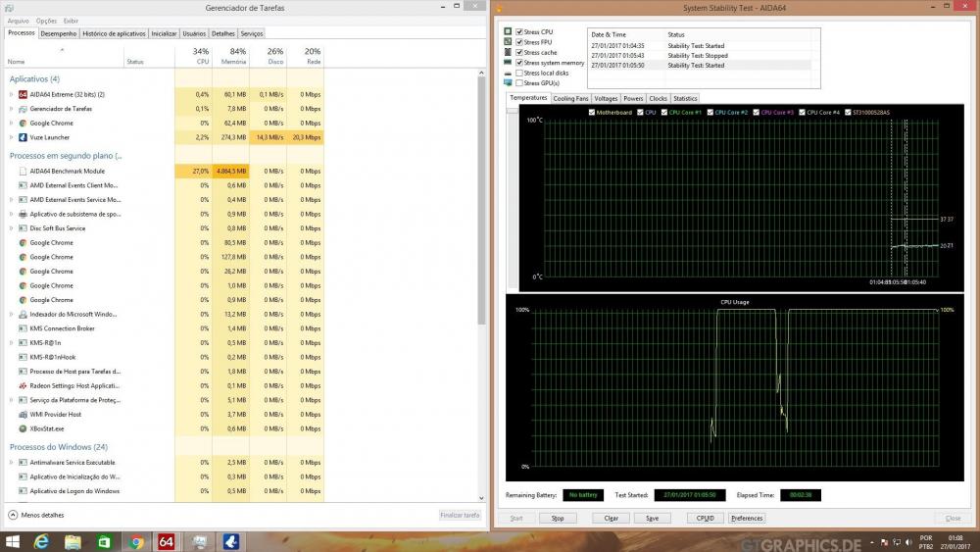Enable the Stress GPU(s) checkbox
This screenshot has width=980, height=552.
519,83
